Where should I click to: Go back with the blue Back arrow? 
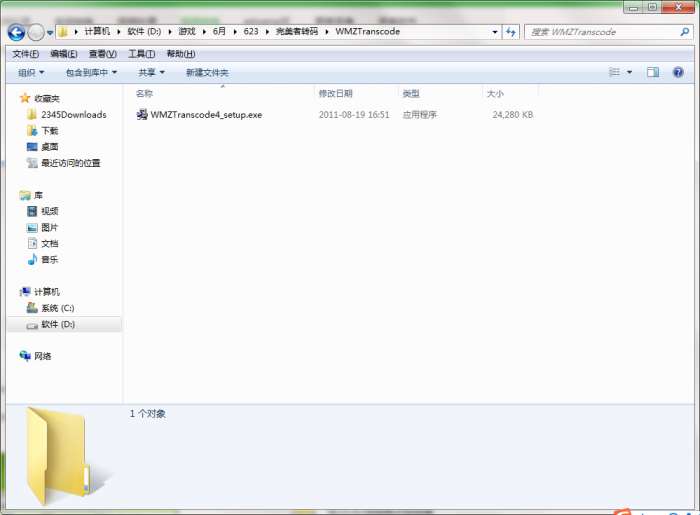17,32
